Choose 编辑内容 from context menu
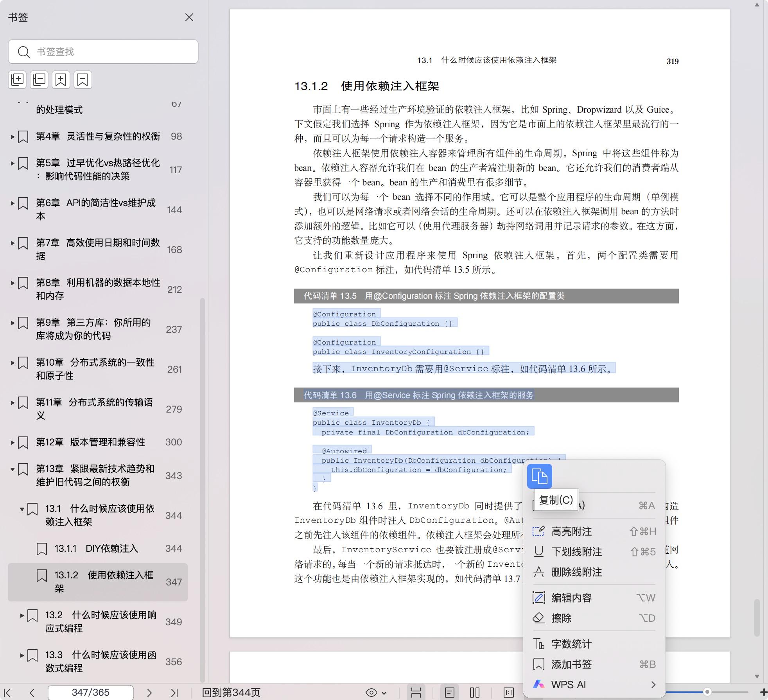This screenshot has height=700, width=768. (594, 598)
